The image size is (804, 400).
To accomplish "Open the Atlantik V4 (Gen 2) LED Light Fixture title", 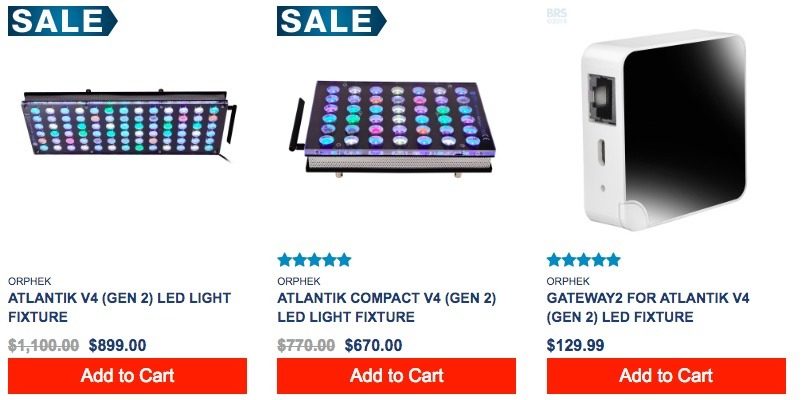I will pos(119,307).
